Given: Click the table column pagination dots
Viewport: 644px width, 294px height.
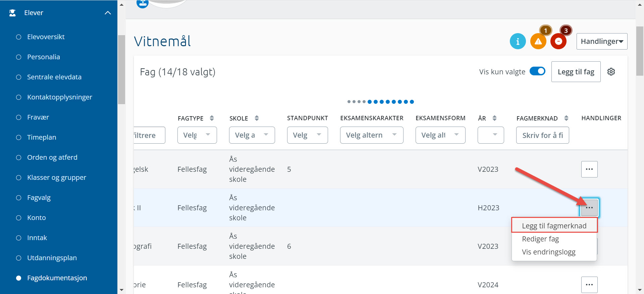Looking at the screenshot, I should coord(380,102).
